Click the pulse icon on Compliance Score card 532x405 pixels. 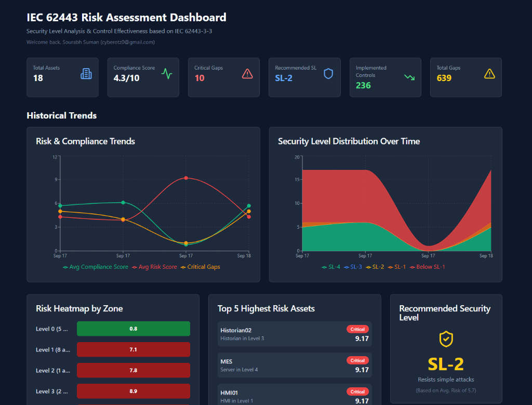tap(167, 73)
